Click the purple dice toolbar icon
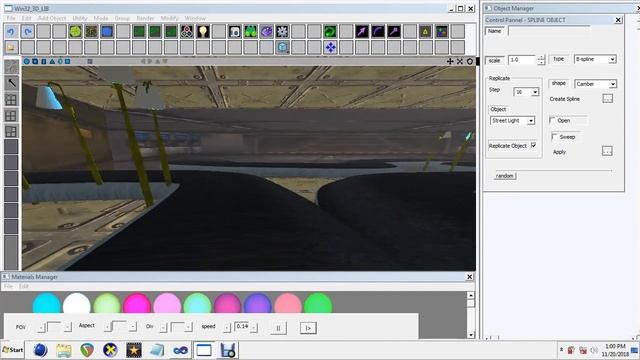This screenshot has width=640, height=360. point(267,31)
